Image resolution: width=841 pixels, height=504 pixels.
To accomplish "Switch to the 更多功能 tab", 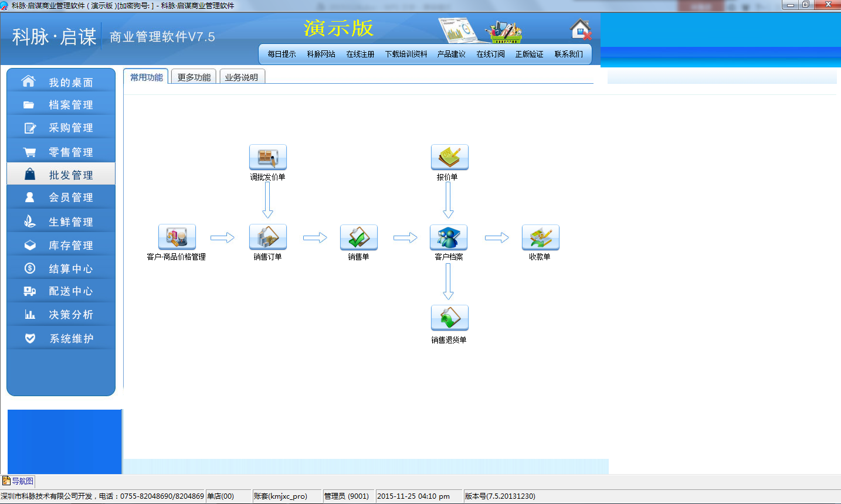I will pos(194,77).
